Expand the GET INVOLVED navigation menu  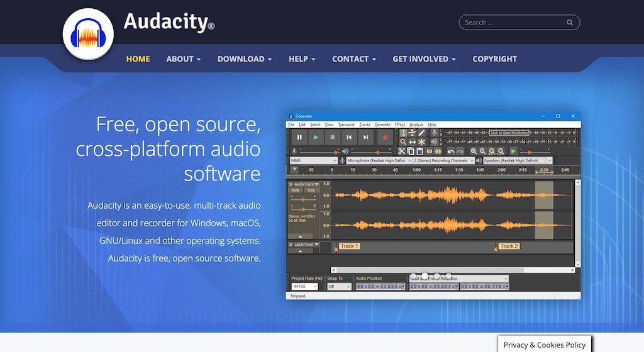[424, 59]
